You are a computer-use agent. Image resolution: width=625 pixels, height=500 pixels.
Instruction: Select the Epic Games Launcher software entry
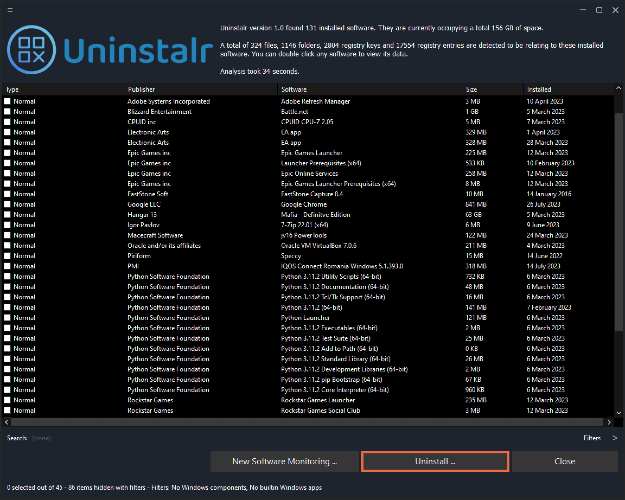point(311,153)
